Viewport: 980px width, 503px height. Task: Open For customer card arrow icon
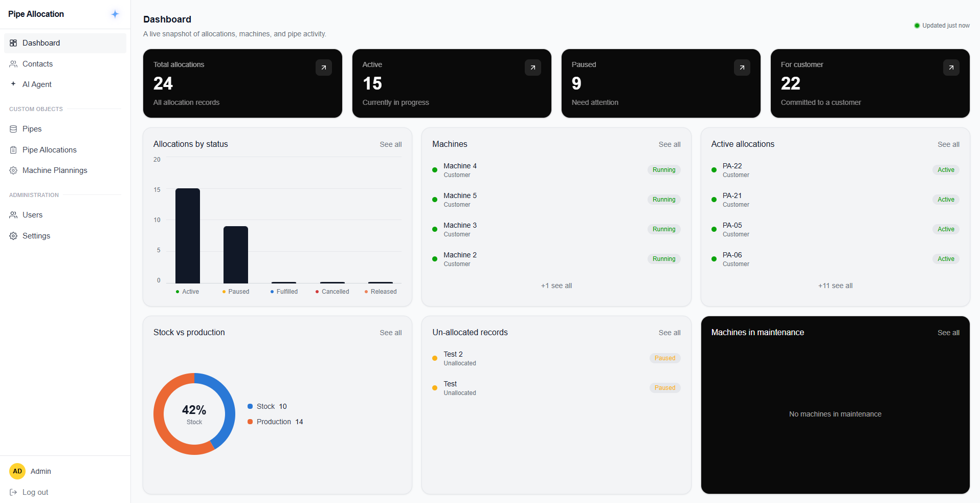951,68
